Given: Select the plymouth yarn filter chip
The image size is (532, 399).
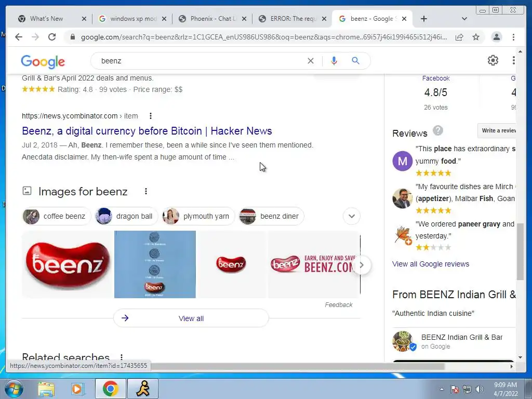Looking at the screenshot, I should [198, 216].
